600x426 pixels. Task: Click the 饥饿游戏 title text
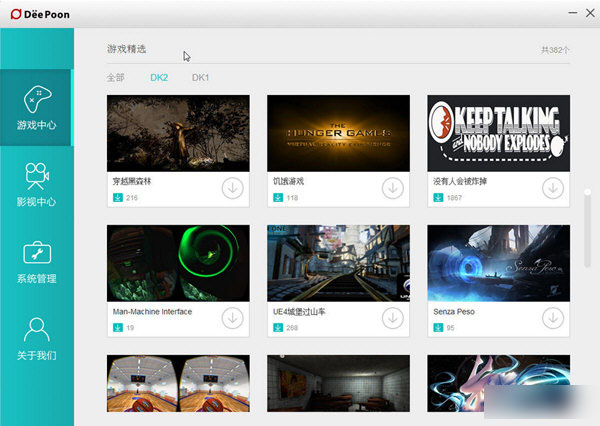pos(288,181)
